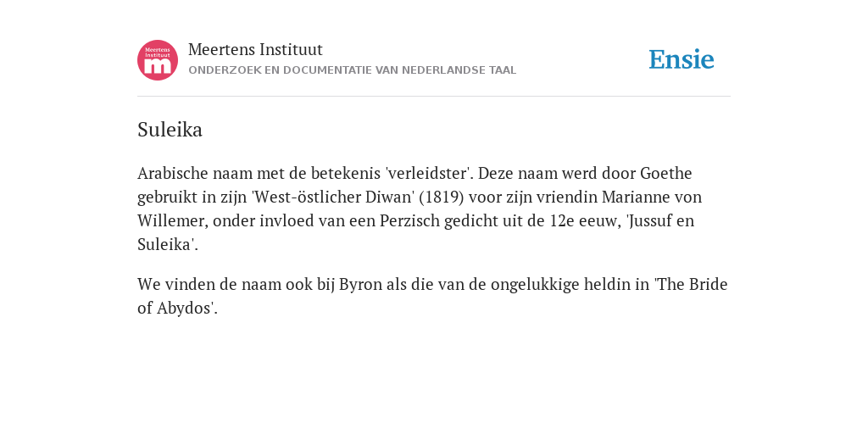
Task: Click the name Goethe in the text
Action: point(666,173)
